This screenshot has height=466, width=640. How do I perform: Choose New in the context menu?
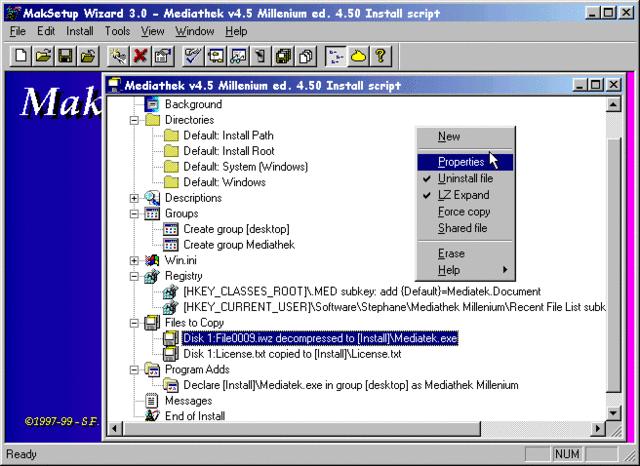click(464, 137)
